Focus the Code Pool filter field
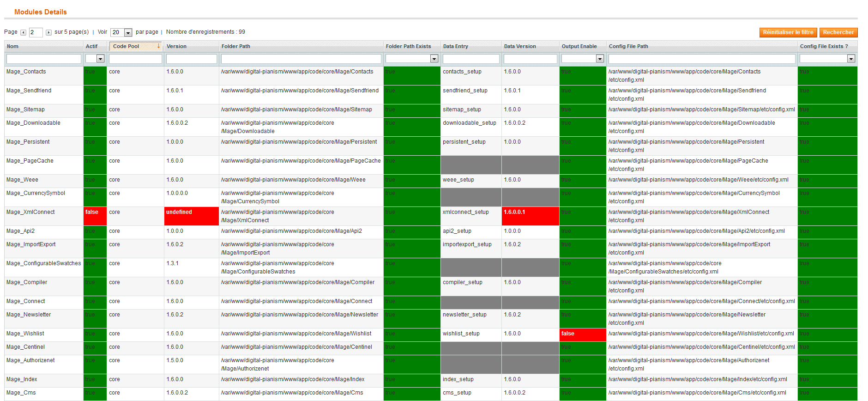Image resolution: width=868 pixels, height=401 pixels. point(135,59)
